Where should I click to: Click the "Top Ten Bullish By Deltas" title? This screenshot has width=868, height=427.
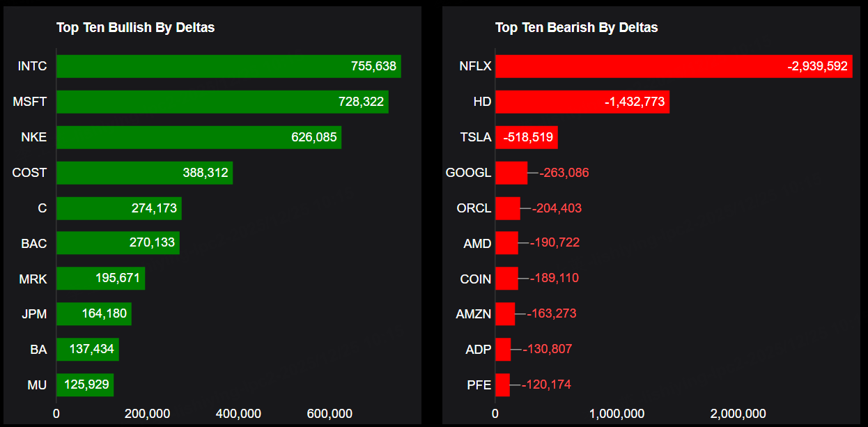(135, 28)
